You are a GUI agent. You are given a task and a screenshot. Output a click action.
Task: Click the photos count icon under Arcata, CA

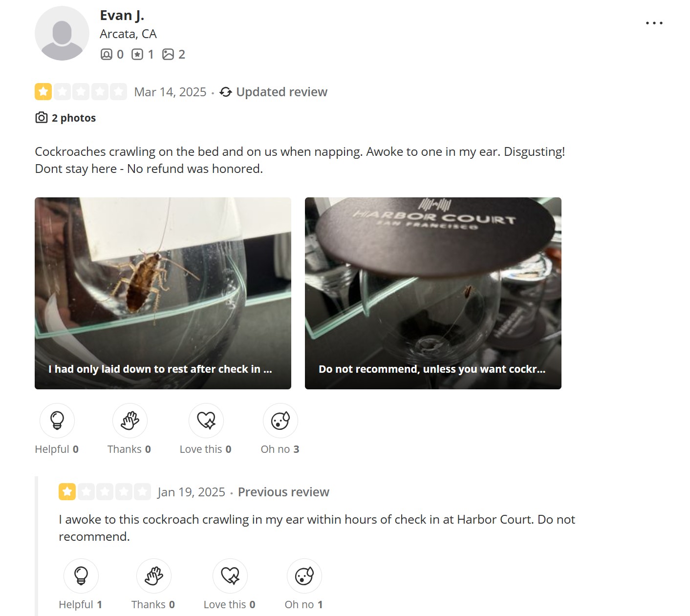click(x=168, y=54)
